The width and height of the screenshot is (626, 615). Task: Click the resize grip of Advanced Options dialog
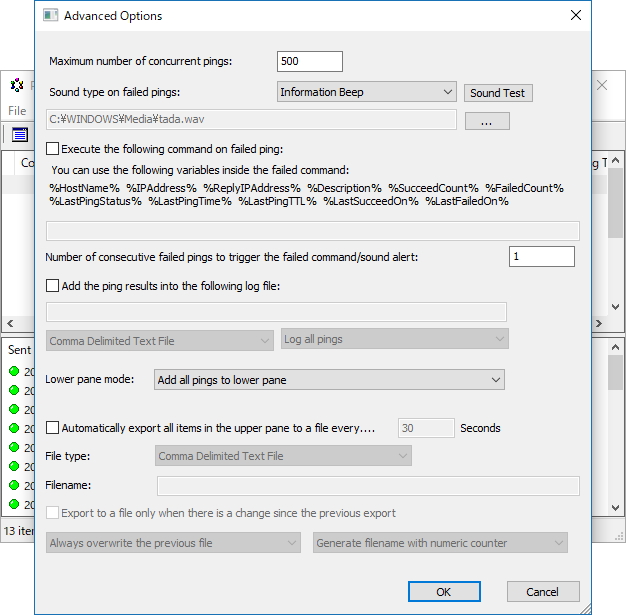[x=585, y=609]
